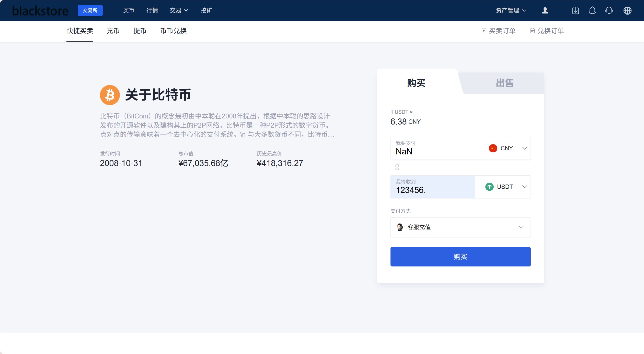
Task: Open the app download icon
Action: (x=576, y=10)
